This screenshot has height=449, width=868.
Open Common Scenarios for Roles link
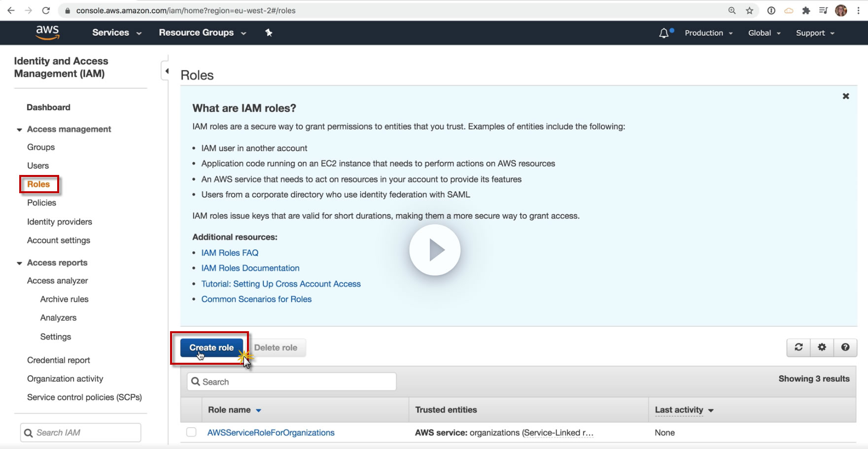pos(256,299)
